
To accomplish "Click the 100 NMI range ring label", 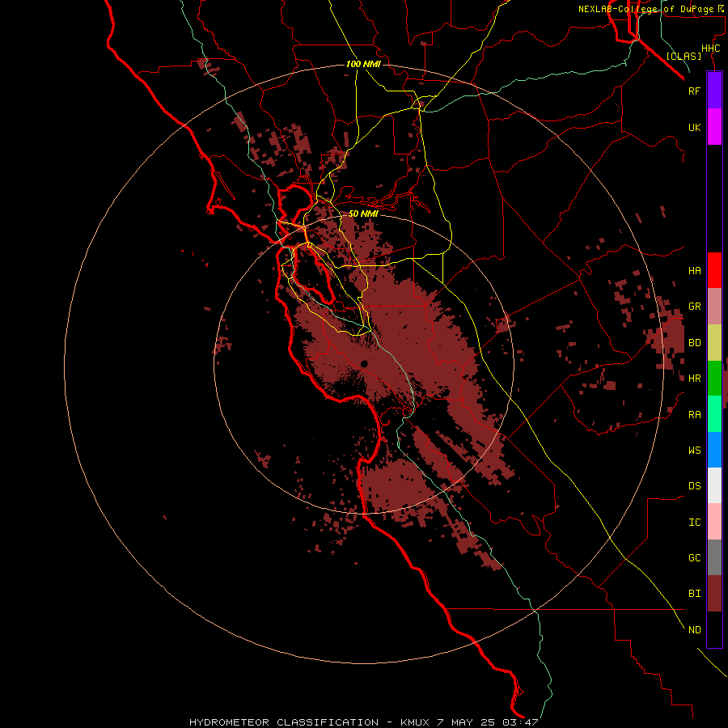I will coord(363,64).
